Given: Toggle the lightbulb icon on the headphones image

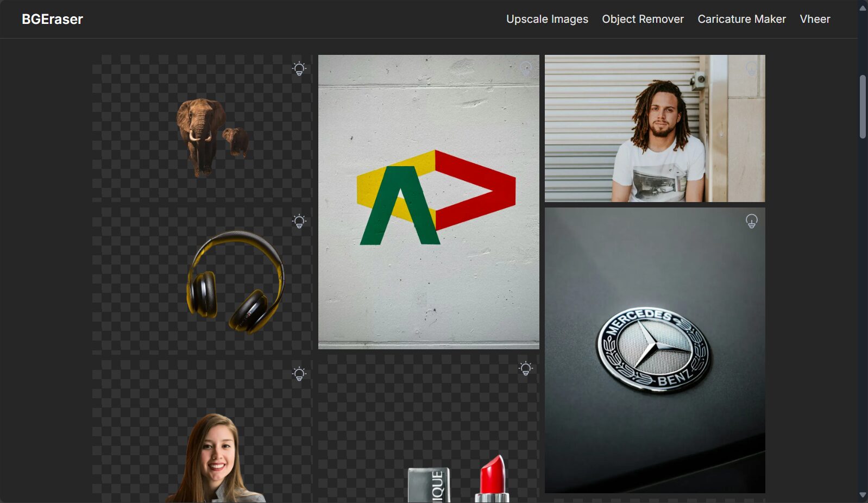Looking at the screenshot, I should (299, 221).
